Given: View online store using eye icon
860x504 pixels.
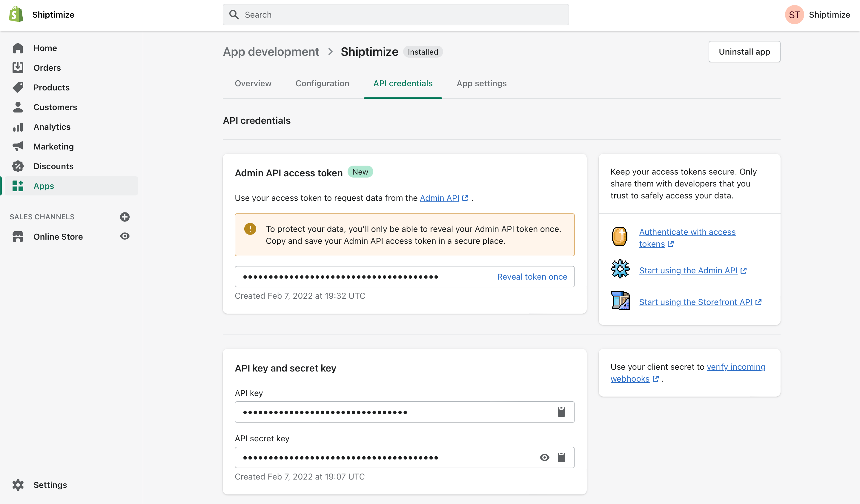Looking at the screenshot, I should coord(125,236).
